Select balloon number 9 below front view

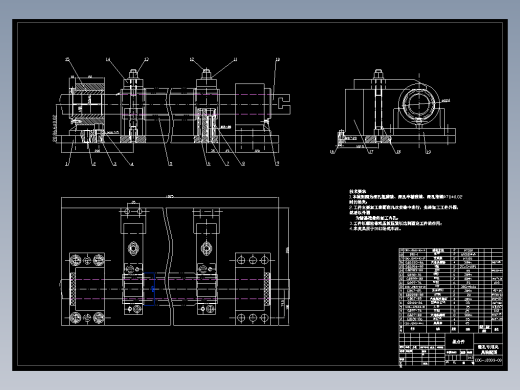(x=277, y=163)
